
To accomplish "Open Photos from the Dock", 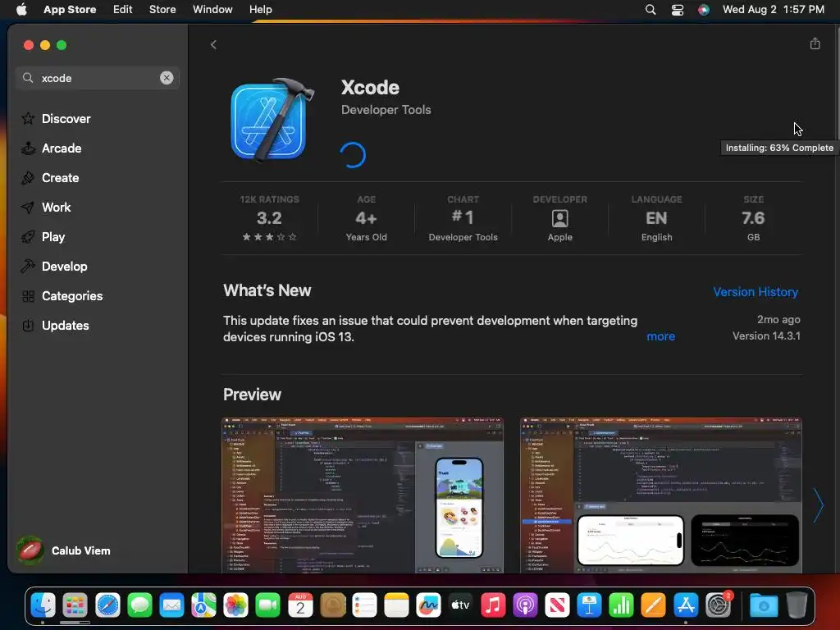I will [235, 605].
